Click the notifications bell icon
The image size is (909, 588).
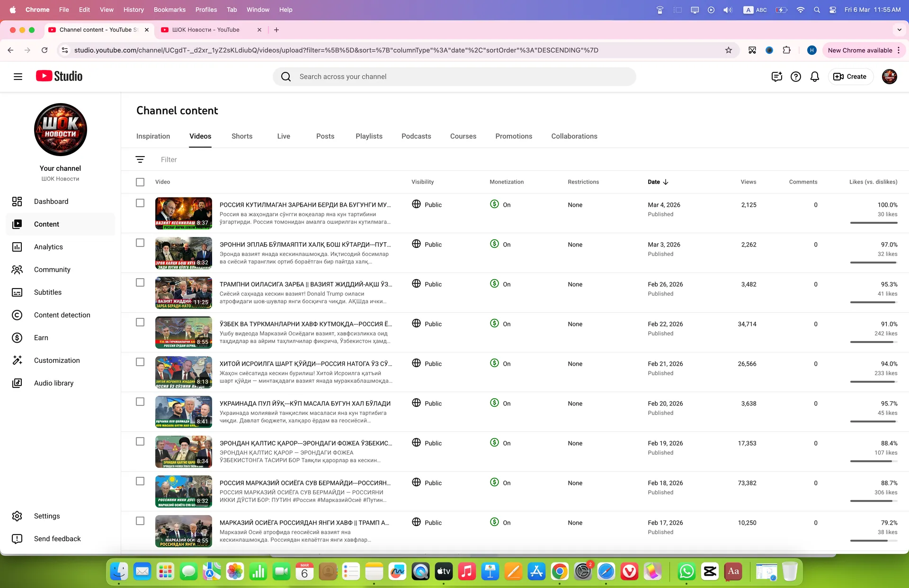coord(815,77)
